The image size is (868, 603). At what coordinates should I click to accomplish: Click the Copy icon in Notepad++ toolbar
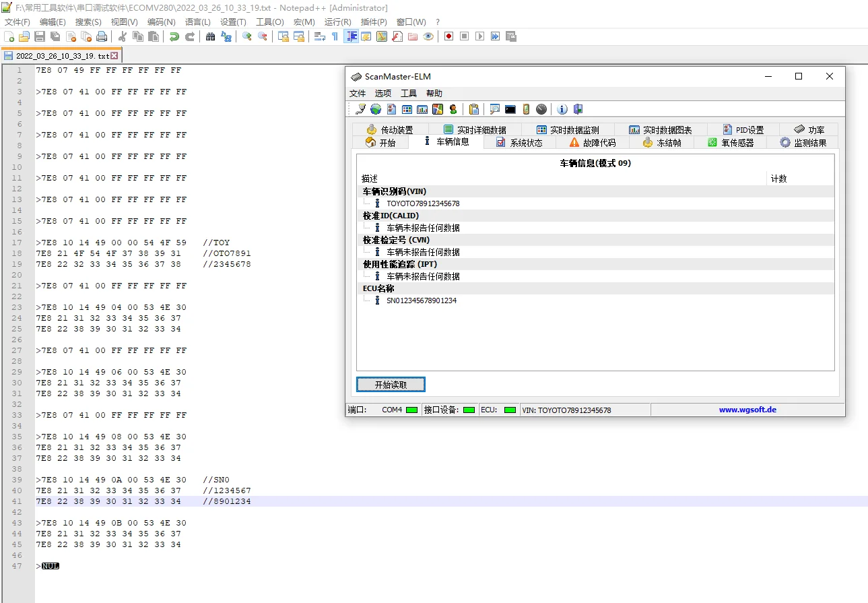tap(137, 36)
